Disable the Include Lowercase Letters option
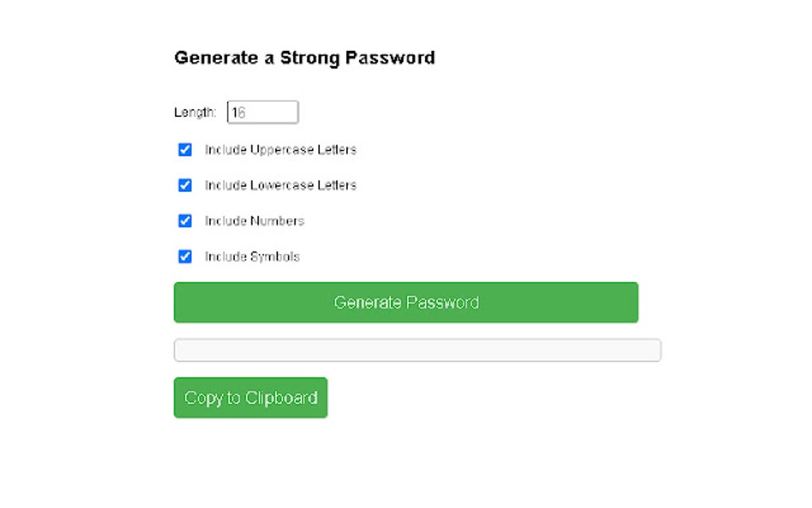Viewport: 812px width, 508px height. click(x=184, y=185)
